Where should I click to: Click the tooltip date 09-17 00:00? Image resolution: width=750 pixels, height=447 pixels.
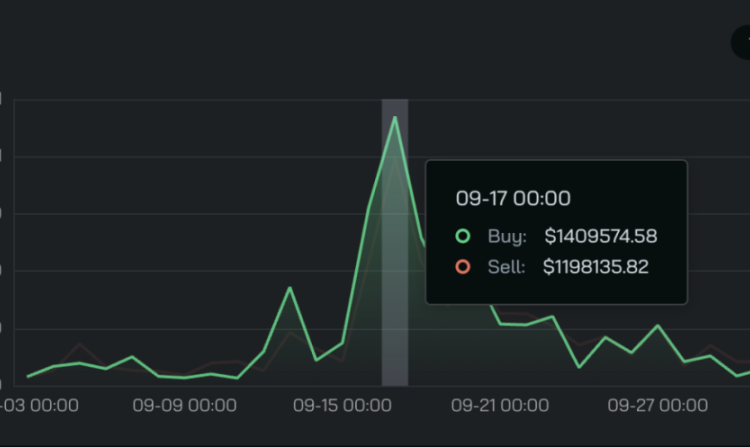click(513, 198)
